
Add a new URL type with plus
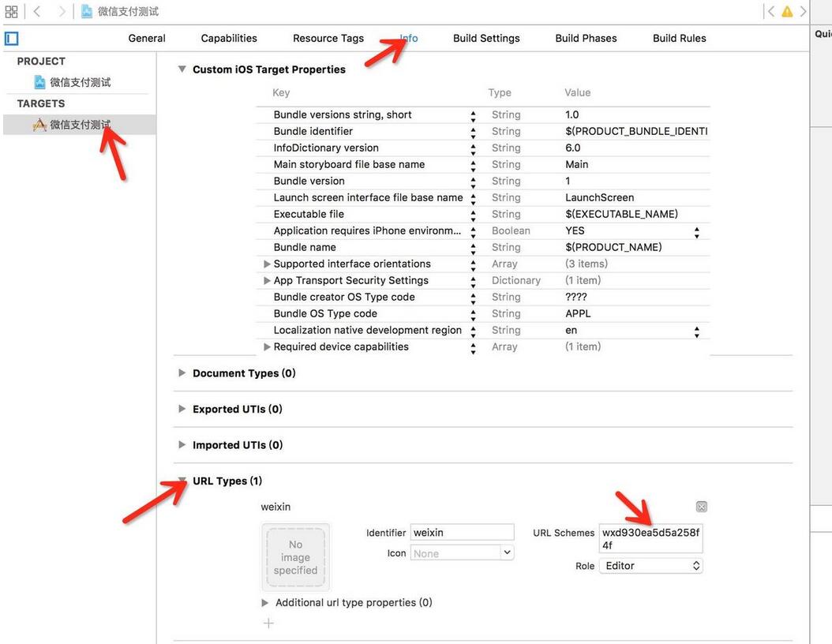click(268, 623)
